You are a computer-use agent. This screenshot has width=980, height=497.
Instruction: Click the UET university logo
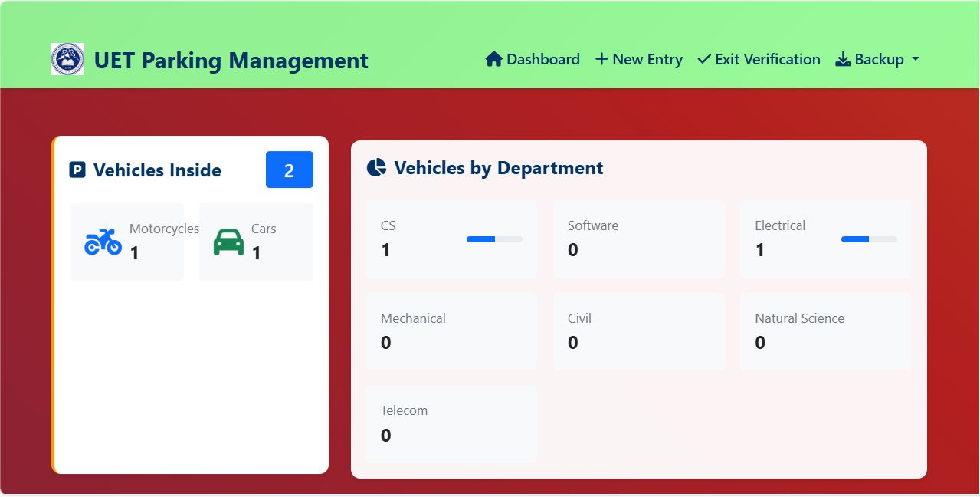coord(67,59)
